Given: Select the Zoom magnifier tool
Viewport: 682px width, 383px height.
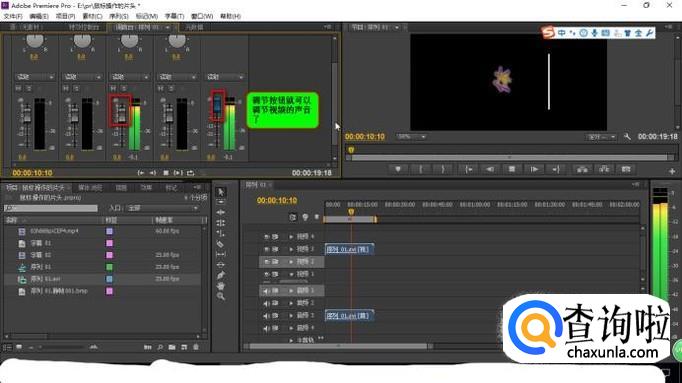Looking at the screenshot, I should pos(221,296).
